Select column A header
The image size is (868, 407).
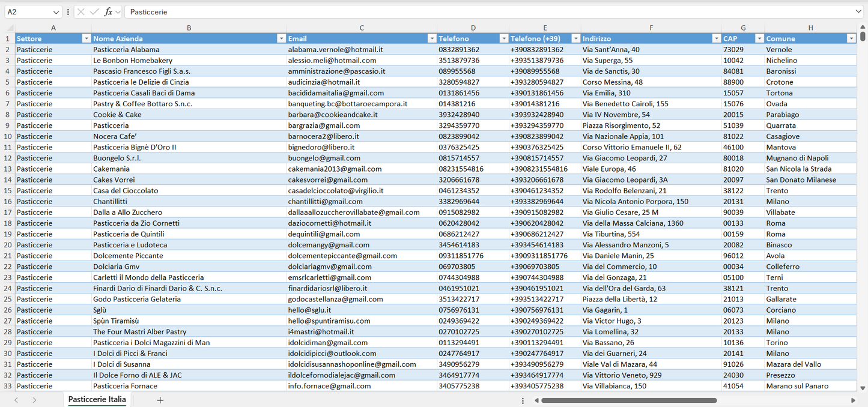(53, 28)
